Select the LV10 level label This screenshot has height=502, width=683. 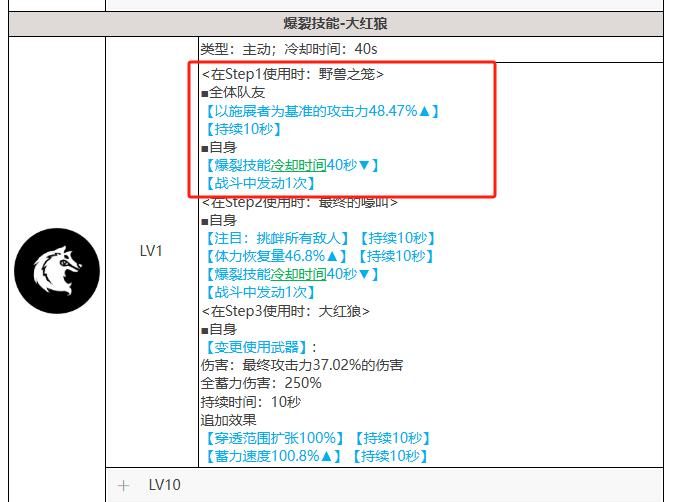point(164,485)
